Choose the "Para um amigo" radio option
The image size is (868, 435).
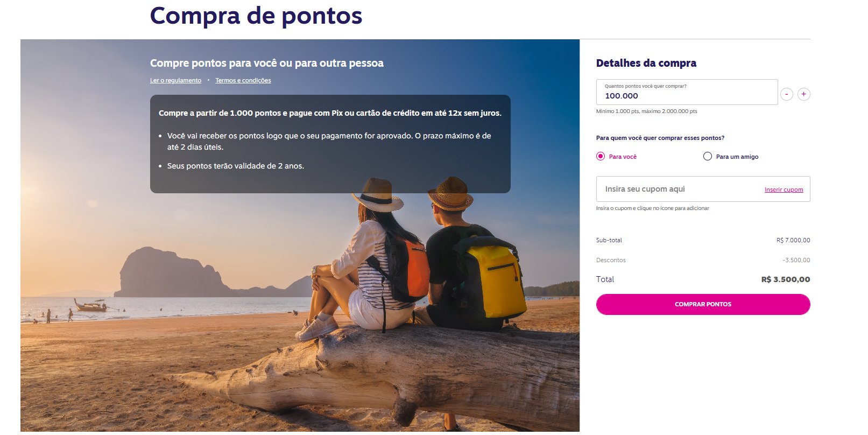pyautogui.click(x=708, y=156)
